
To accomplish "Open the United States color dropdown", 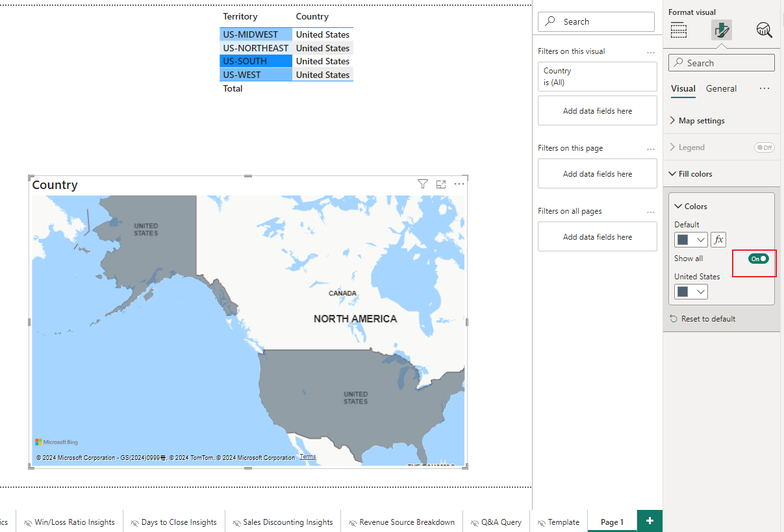I will [x=701, y=292].
